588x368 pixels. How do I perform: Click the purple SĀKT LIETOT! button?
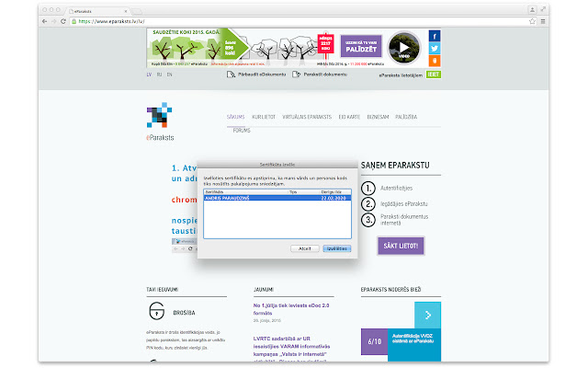point(401,246)
